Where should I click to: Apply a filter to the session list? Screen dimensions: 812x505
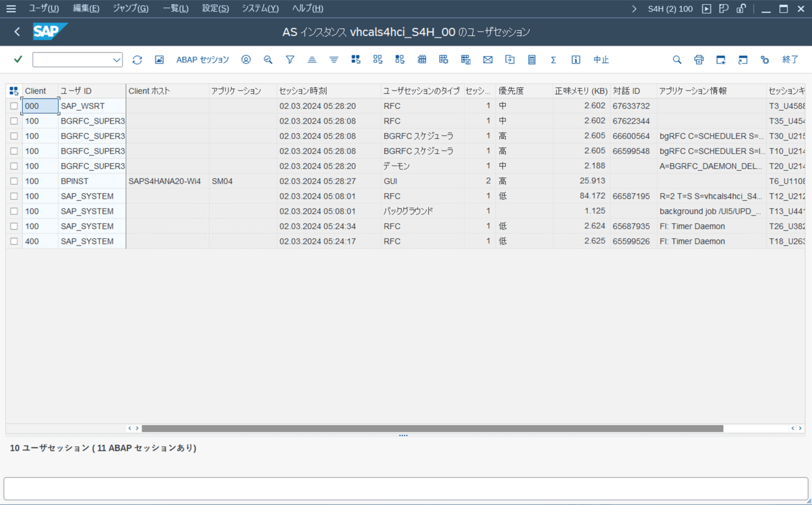pos(290,59)
